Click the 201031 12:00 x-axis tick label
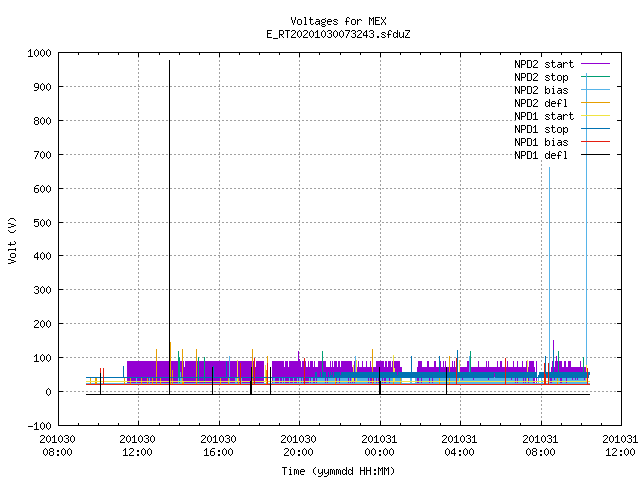 point(620,445)
